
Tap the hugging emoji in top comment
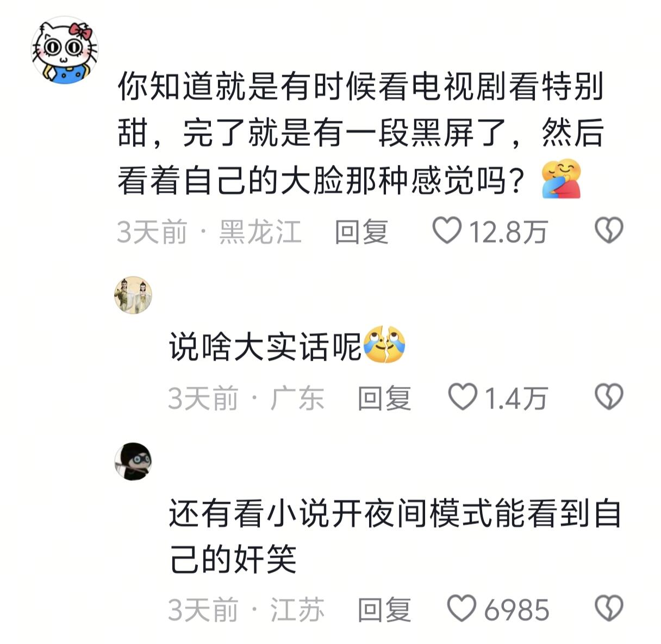562,178
